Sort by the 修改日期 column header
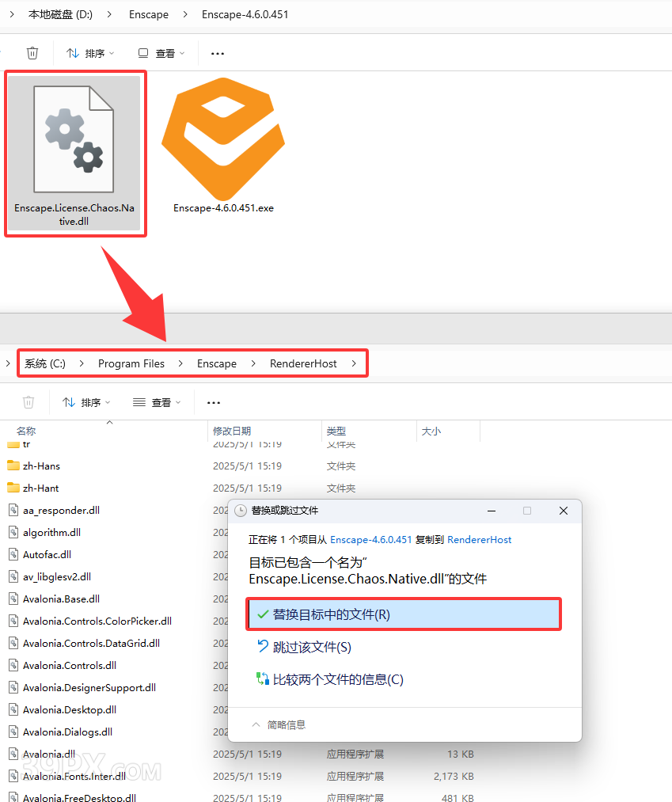 pos(232,431)
